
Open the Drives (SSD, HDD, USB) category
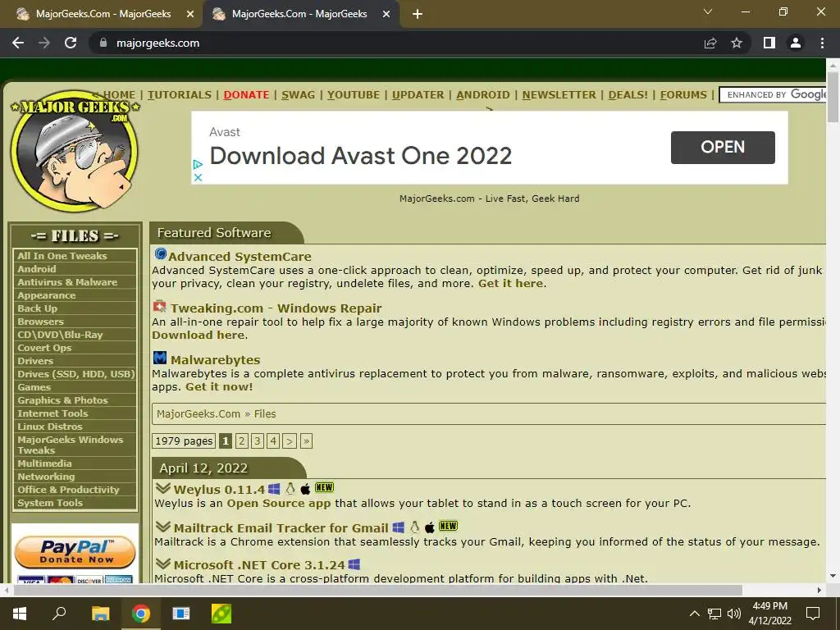tap(75, 374)
